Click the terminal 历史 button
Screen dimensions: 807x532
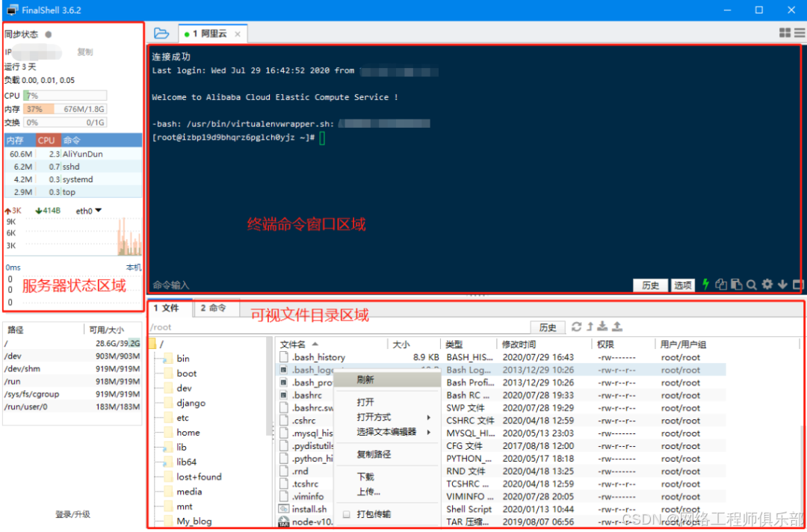point(651,285)
